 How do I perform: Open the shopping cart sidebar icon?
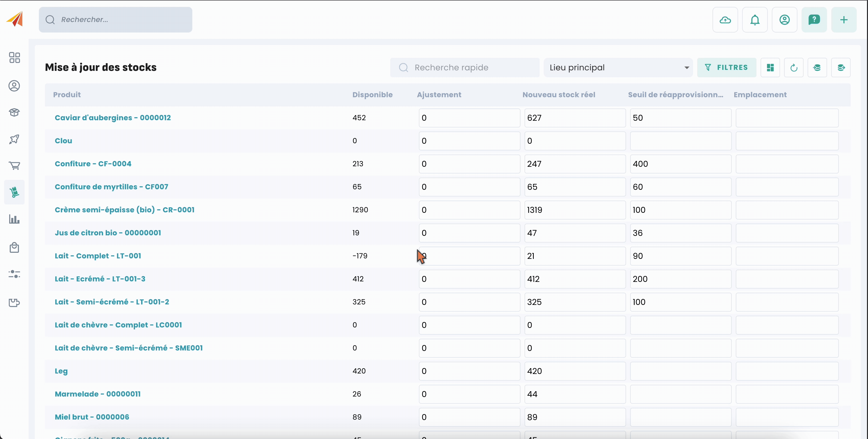[x=14, y=166]
